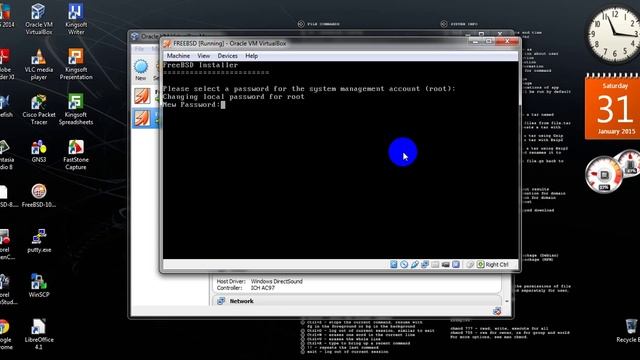Image resolution: width=640 pixels, height=360 pixels.
Task: Open the Devices menu in VM window
Action: pos(227,56)
